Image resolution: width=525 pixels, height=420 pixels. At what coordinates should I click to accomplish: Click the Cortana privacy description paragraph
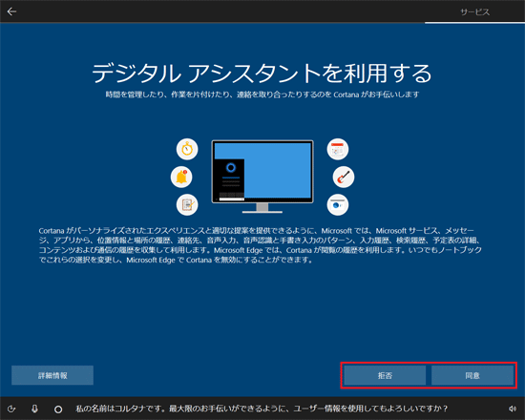point(261,245)
